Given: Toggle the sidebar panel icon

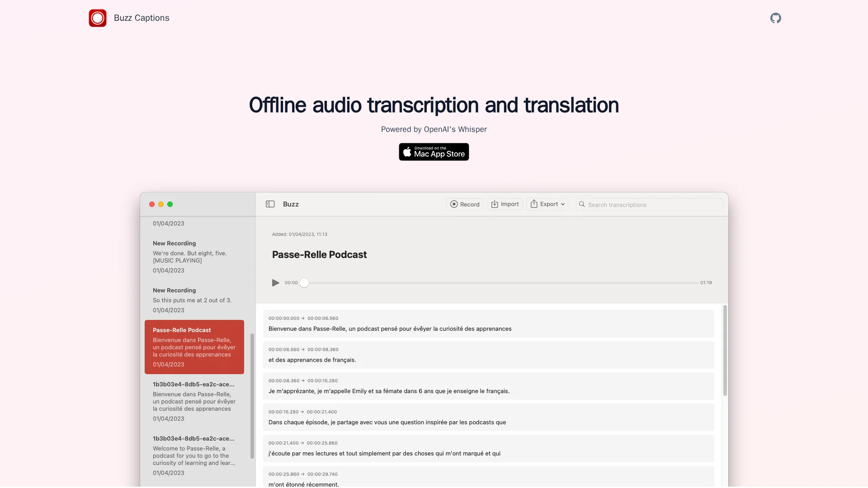Looking at the screenshot, I should pyautogui.click(x=270, y=204).
